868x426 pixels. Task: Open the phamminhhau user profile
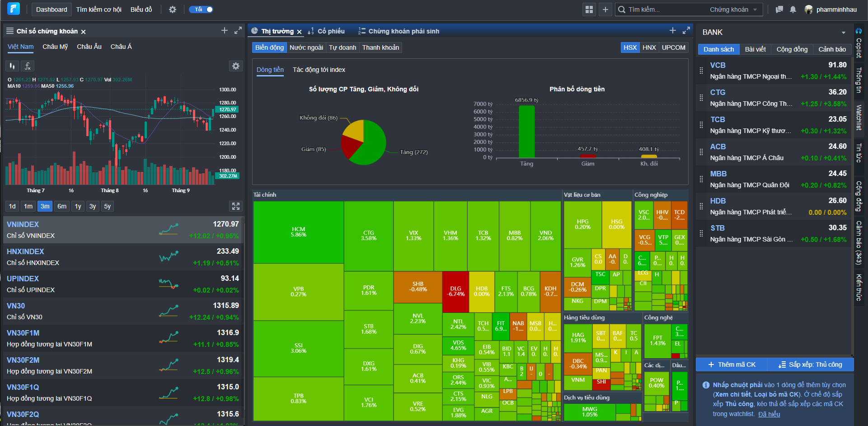point(831,9)
